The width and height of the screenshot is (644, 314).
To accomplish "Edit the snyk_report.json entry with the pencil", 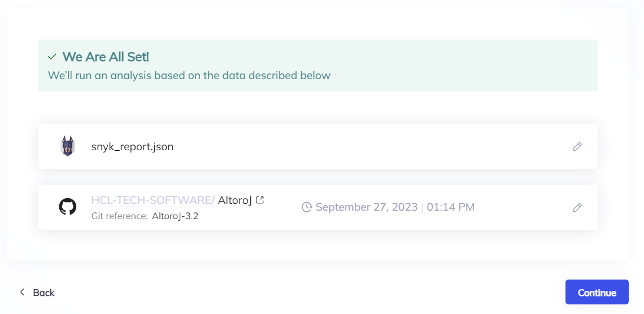I will click(x=577, y=146).
